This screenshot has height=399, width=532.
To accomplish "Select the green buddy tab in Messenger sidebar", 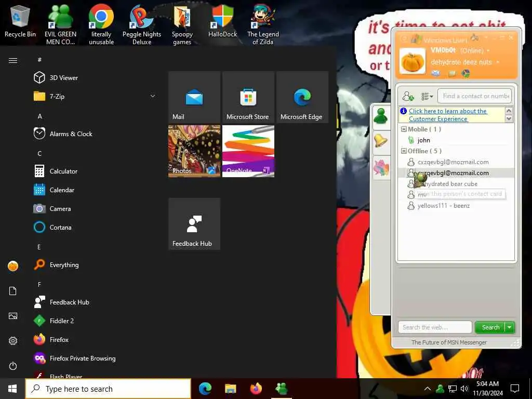I will tap(381, 116).
